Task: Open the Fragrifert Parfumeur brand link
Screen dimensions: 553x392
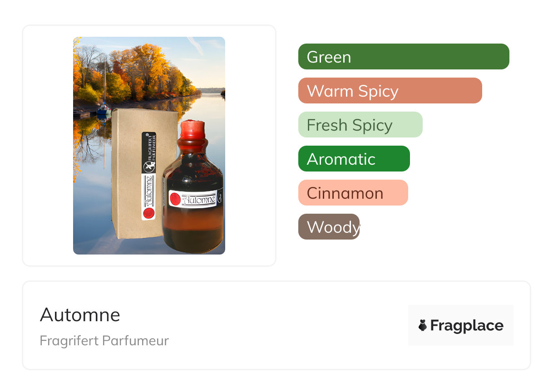Action: click(104, 341)
